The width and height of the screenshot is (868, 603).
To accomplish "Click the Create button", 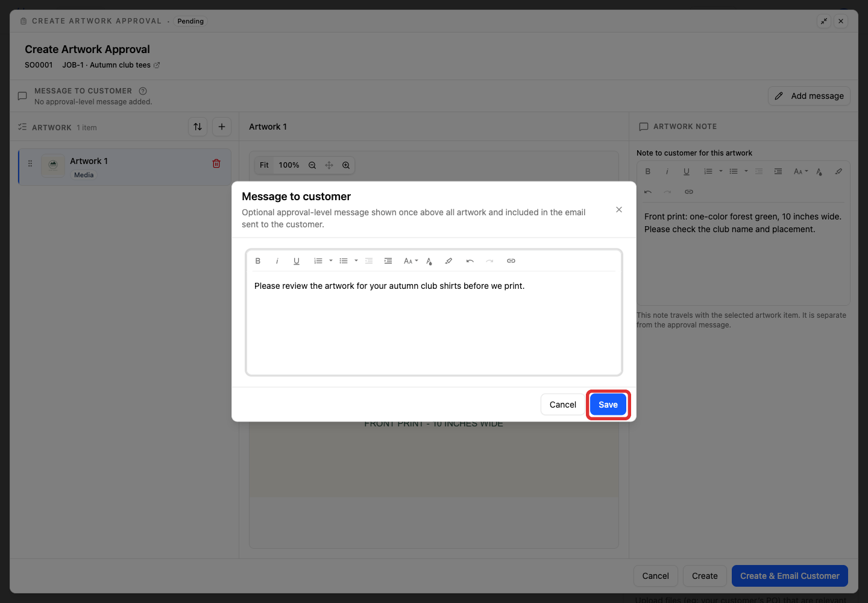I will click(705, 576).
